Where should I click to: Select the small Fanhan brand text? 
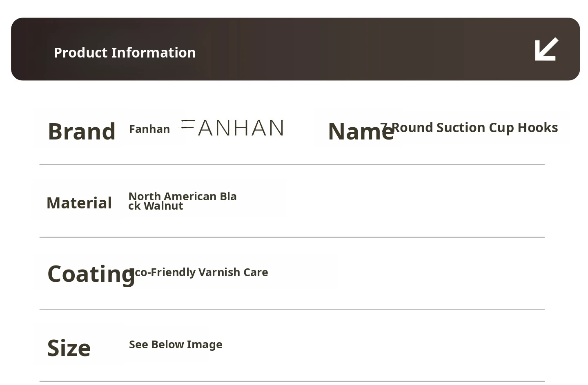[149, 129]
